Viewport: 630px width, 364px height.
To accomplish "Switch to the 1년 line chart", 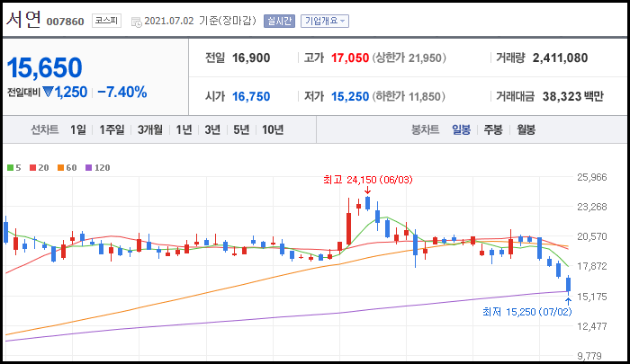I will pos(184,129).
